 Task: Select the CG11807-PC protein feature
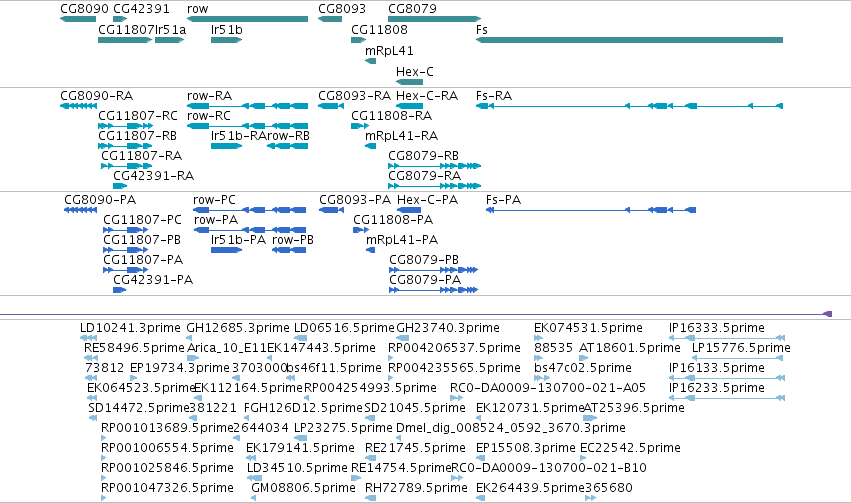[125, 230]
